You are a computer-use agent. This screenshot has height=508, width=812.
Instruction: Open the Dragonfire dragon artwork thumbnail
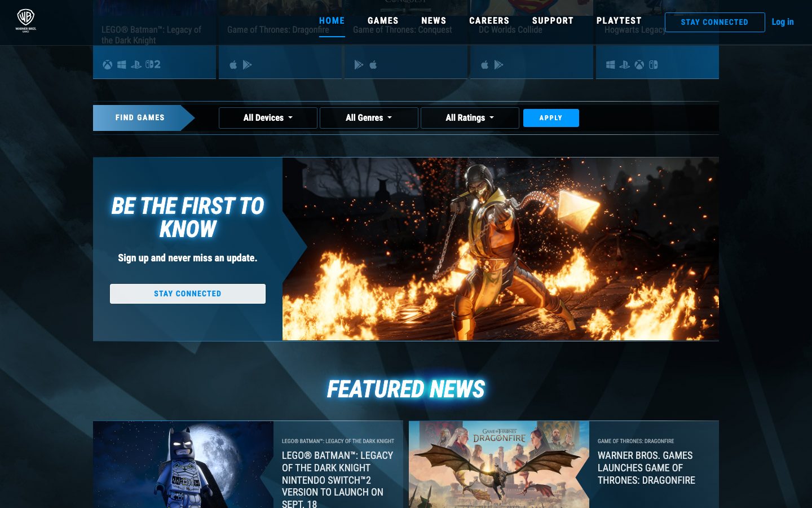[x=499, y=465]
